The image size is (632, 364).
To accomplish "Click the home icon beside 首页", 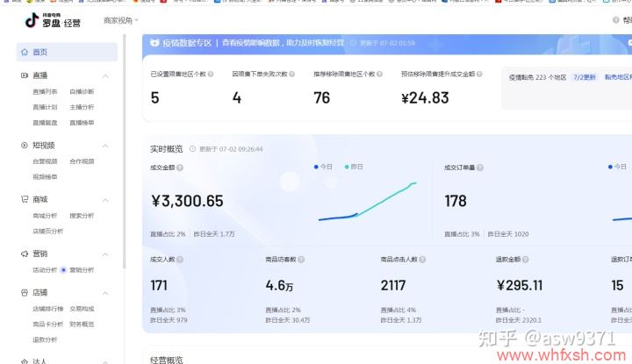I will [25, 53].
